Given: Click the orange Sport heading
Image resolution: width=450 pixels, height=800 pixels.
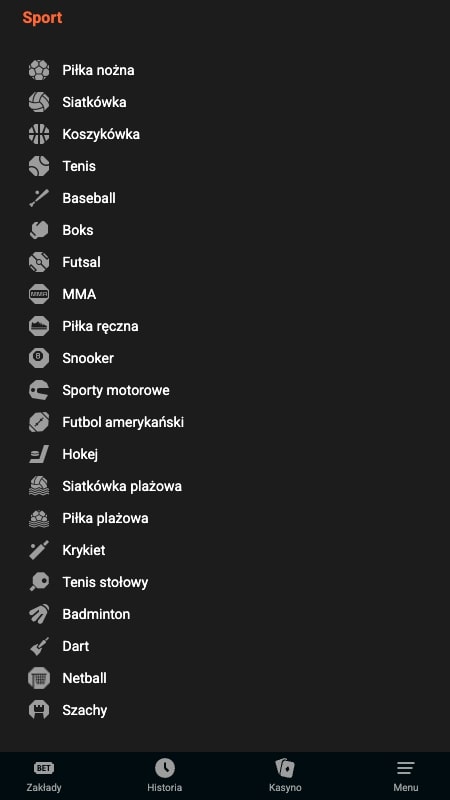Looking at the screenshot, I should (x=42, y=17).
